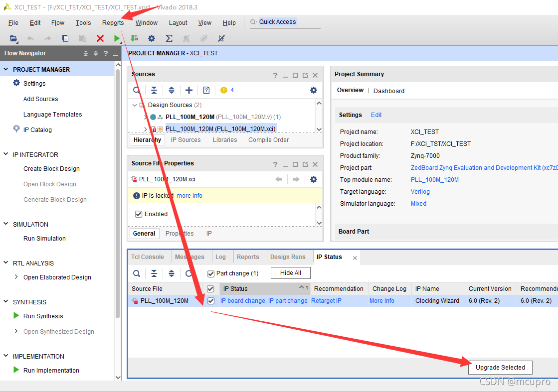The image size is (558, 392).
Task: Click the crossed-tools icon in main toolbar
Action: coord(221,38)
